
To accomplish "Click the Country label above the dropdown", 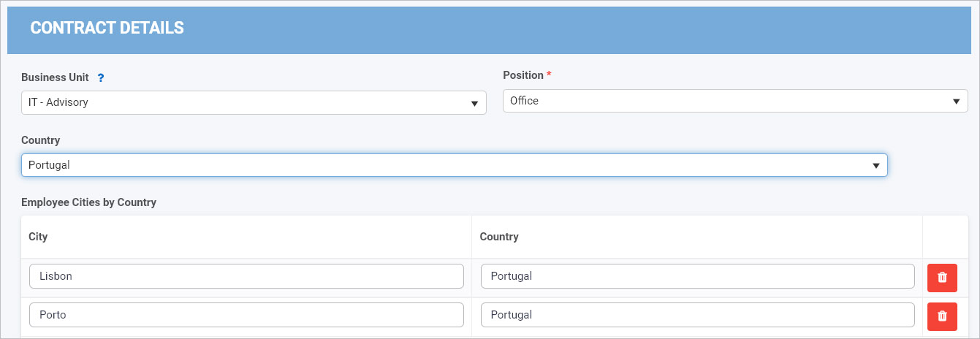I will click(41, 140).
